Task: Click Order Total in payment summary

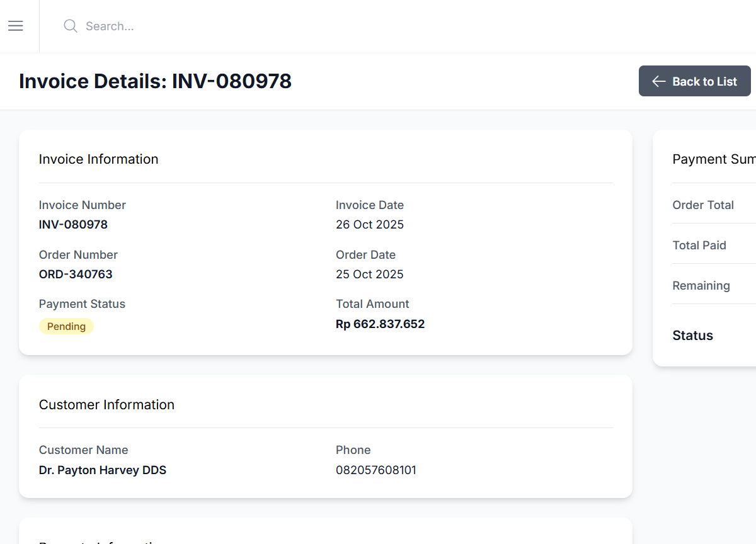Action: [x=703, y=205]
